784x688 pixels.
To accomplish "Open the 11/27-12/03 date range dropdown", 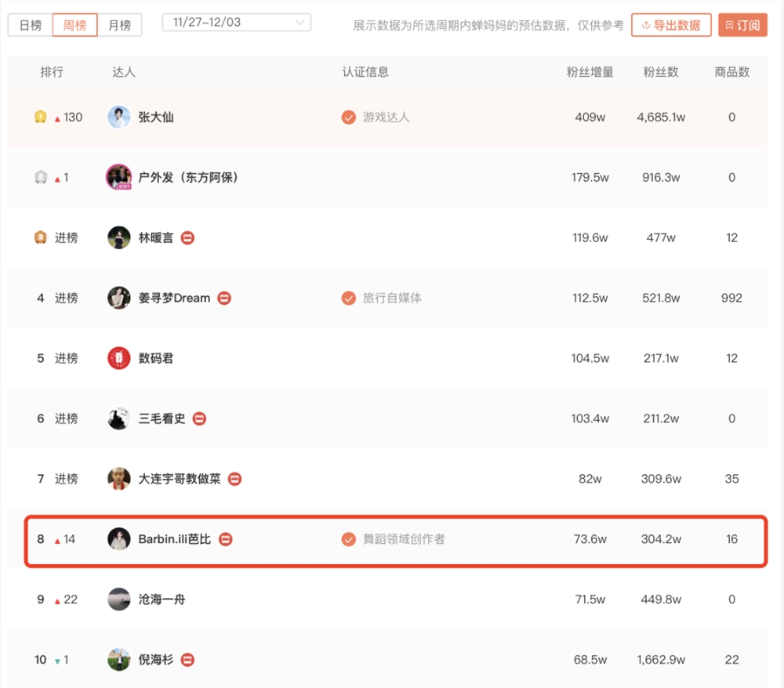I will point(237,23).
